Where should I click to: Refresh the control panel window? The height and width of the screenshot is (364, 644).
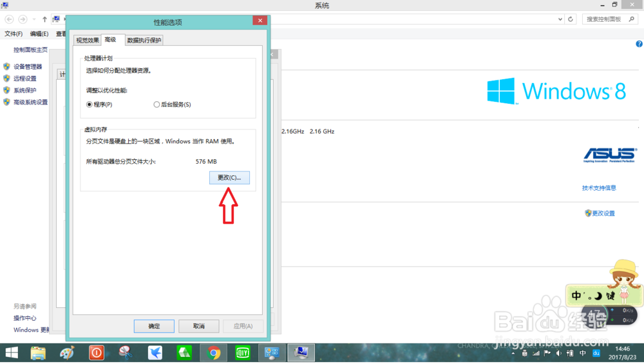click(571, 19)
